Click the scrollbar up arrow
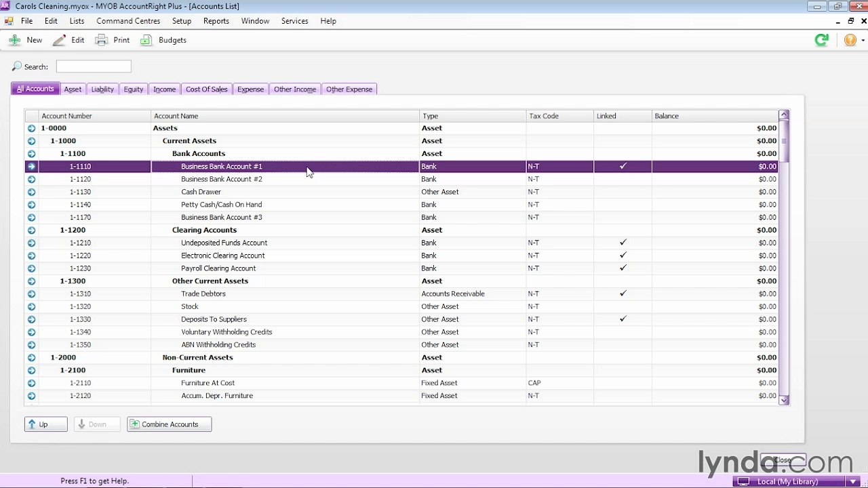The image size is (868, 488). [784, 115]
